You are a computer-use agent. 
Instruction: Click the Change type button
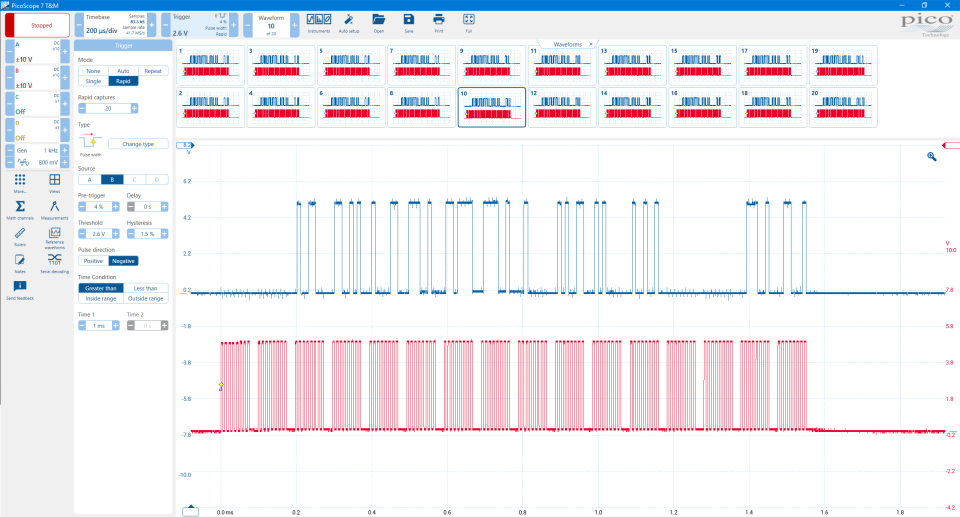click(x=138, y=144)
